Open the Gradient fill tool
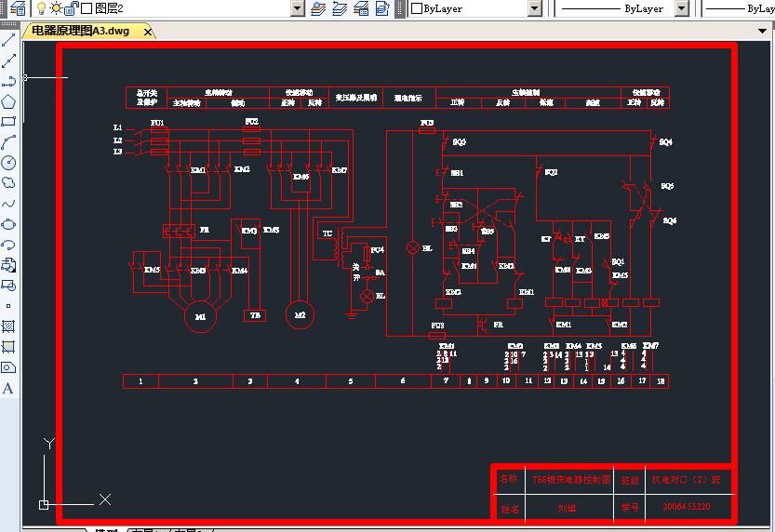The height and width of the screenshot is (532, 775). 9,347
